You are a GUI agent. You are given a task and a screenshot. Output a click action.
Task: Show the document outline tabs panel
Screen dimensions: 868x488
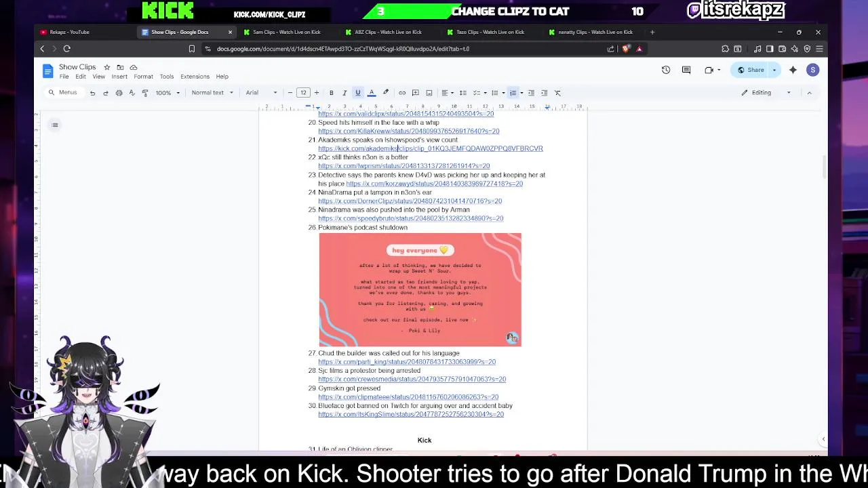pyautogui.click(x=55, y=125)
